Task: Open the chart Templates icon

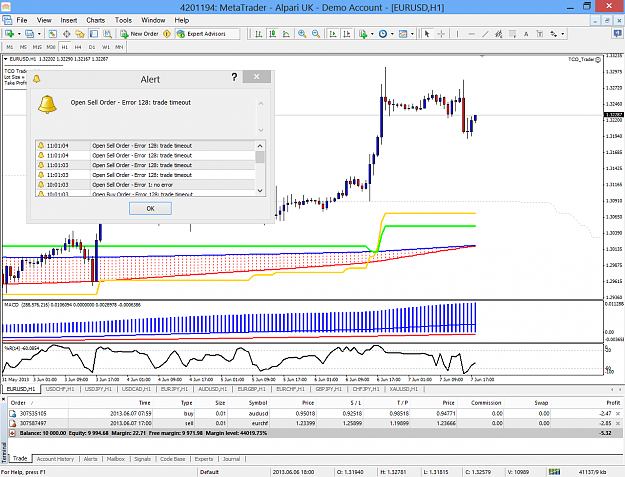Action: click(x=403, y=34)
